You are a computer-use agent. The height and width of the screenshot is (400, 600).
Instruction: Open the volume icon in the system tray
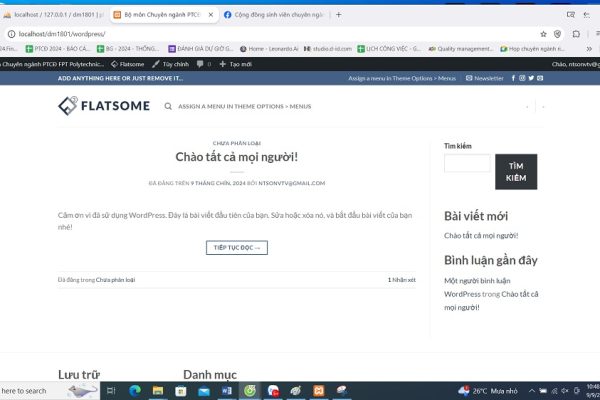[565, 391]
